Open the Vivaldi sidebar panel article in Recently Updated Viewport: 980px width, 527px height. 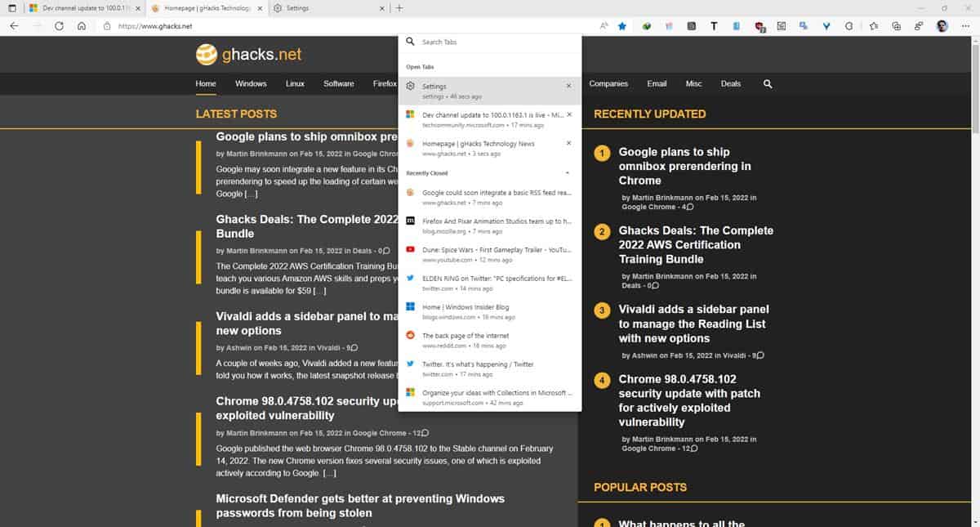tap(693, 324)
